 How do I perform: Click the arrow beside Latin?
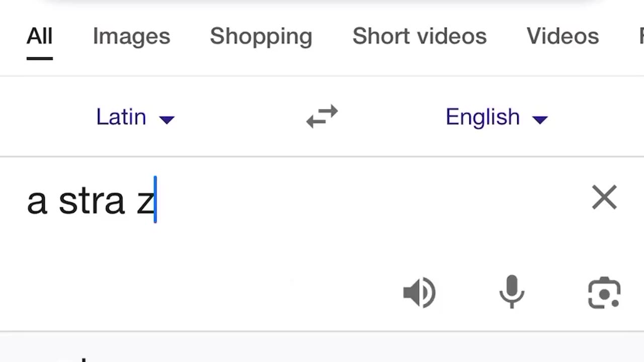point(167,119)
